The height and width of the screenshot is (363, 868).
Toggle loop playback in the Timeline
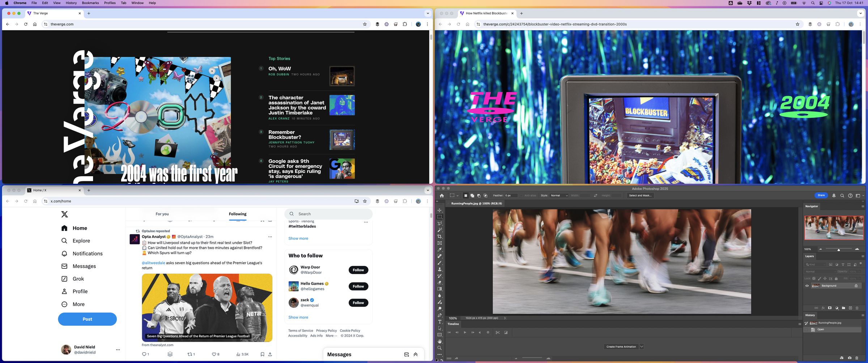coord(488,332)
